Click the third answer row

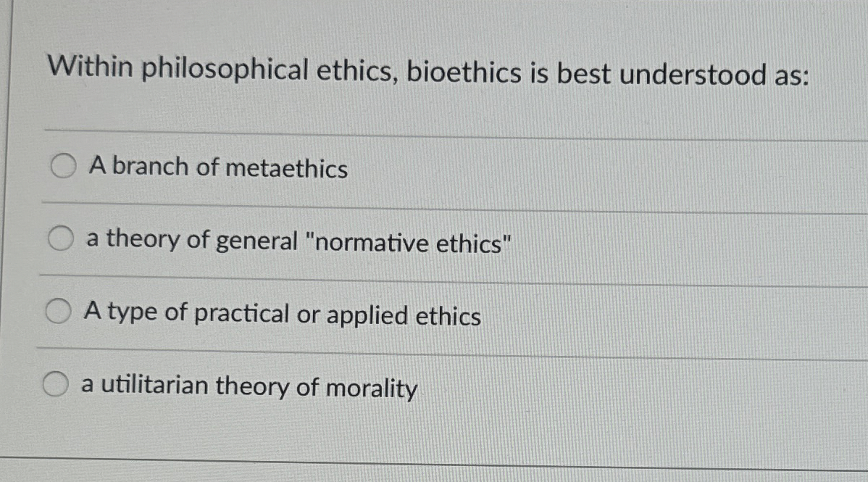362,313
